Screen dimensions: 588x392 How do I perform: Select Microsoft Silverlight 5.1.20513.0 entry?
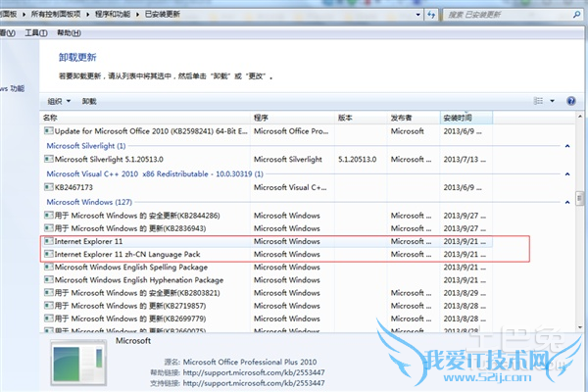tap(266, 160)
